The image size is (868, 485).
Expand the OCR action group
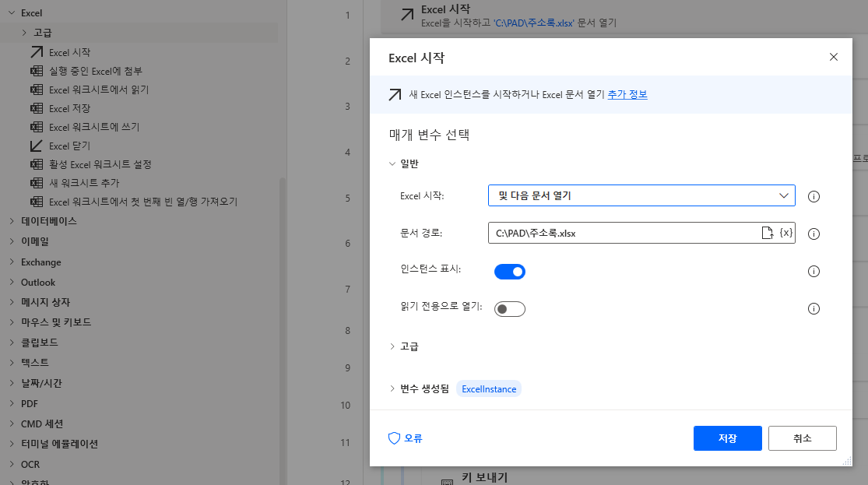click(x=12, y=464)
